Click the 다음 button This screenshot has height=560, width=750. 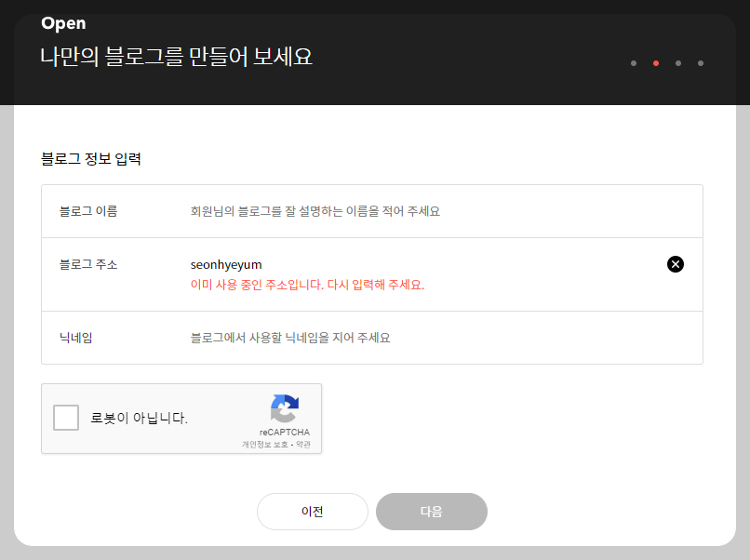[432, 512]
